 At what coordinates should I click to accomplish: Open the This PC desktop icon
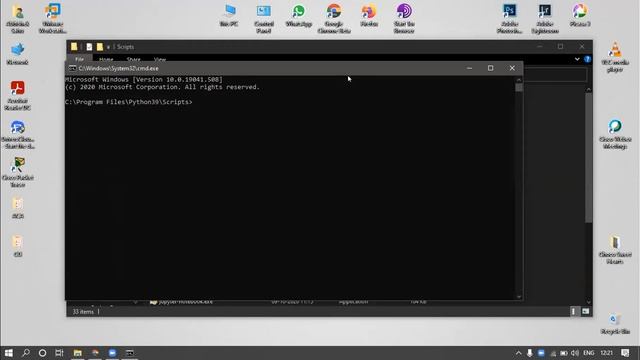point(229,15)
